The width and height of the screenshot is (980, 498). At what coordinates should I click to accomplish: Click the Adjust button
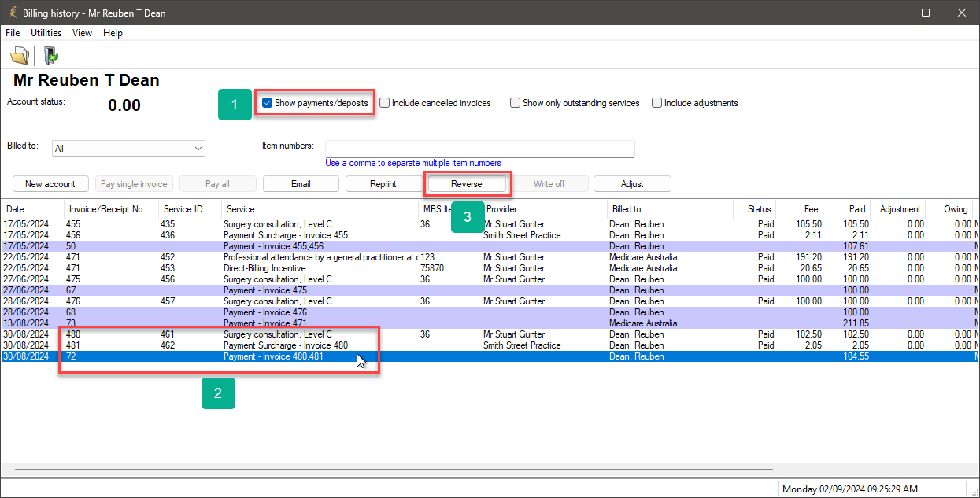point(632,184)
